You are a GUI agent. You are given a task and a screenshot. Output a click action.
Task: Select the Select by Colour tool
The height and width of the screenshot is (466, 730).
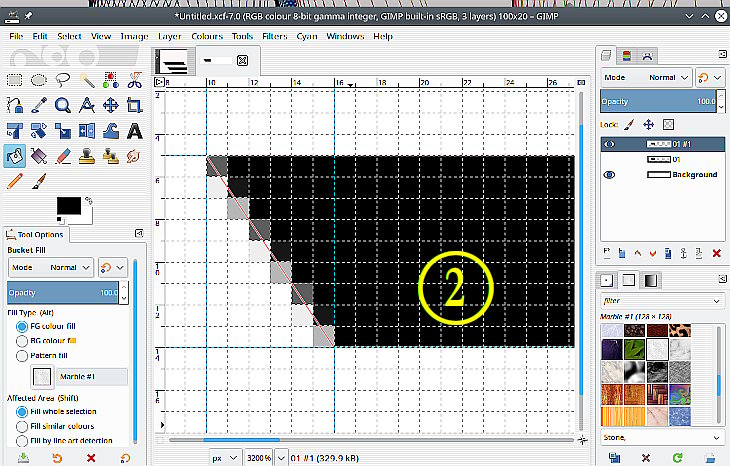pyautogui.click(x=111, y=80)
